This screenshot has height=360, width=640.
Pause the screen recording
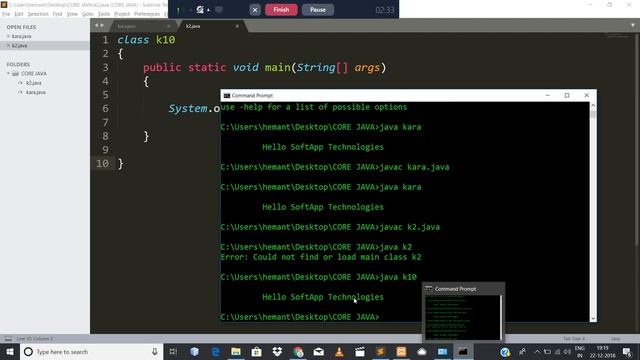(x=318, y=9)
